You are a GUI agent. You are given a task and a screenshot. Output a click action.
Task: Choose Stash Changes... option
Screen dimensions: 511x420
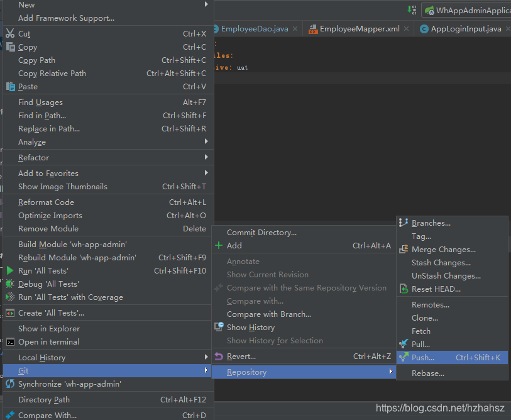tap(453, 263)
